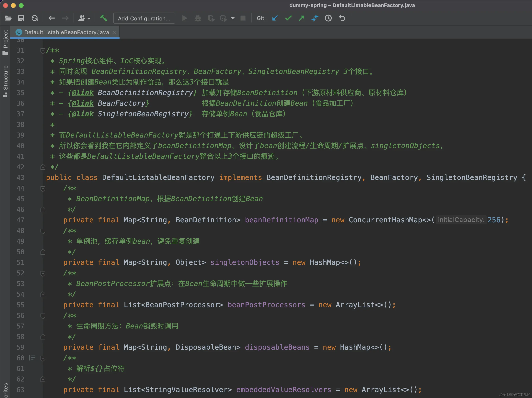532x398 pixels.
Task: Click Git Push green arrow
Action: point(301,18)
